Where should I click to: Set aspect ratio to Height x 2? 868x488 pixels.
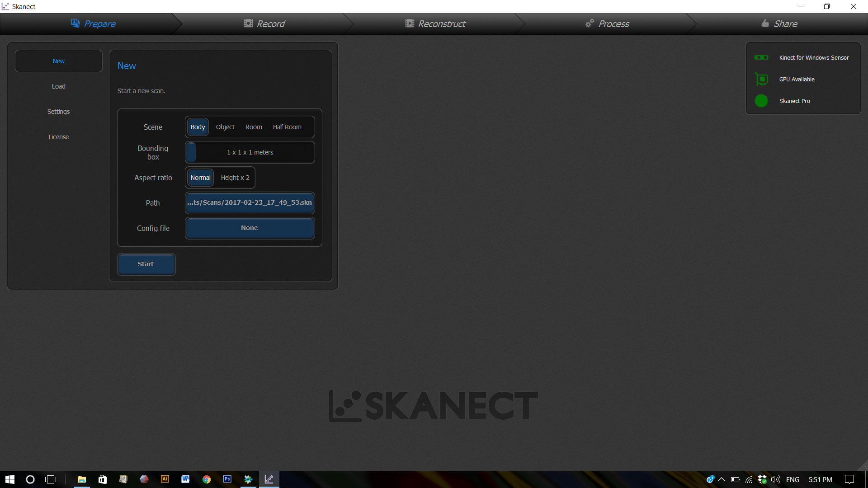[x=235, y=178]
